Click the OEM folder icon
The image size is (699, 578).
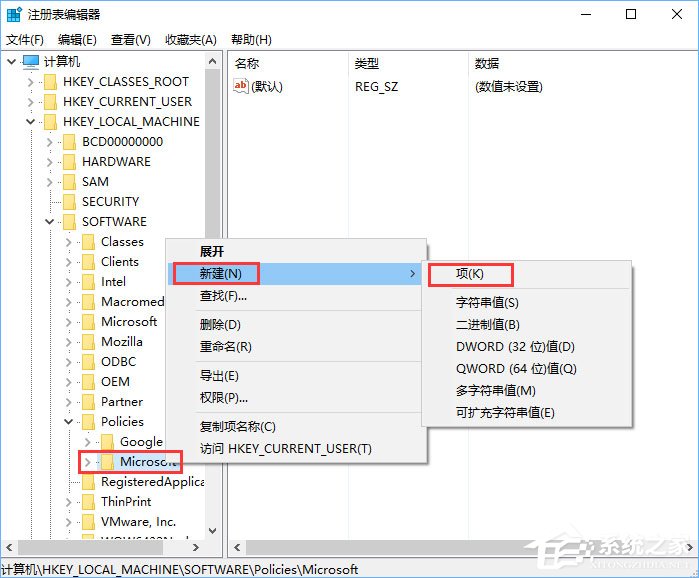[89, 382]
